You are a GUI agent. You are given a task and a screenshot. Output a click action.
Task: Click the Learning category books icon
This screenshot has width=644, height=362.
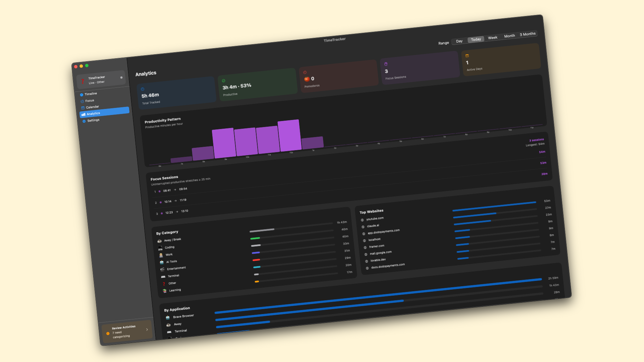[165, 291]
